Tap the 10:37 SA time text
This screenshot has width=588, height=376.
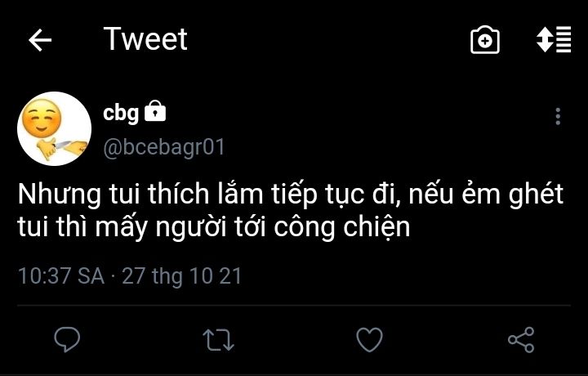pyautogui.click(x=61, y=275)
